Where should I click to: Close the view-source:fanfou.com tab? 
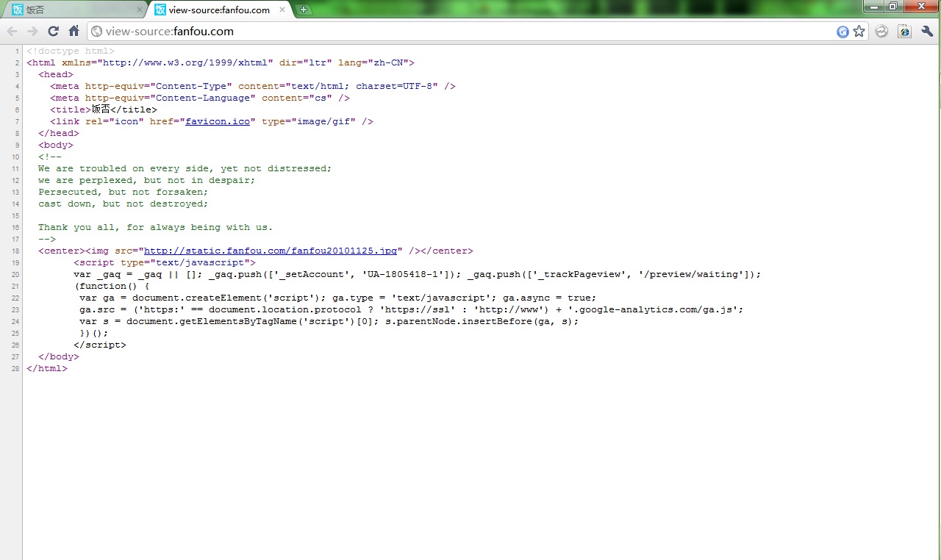pyautogui.click(x=282, y=10)
